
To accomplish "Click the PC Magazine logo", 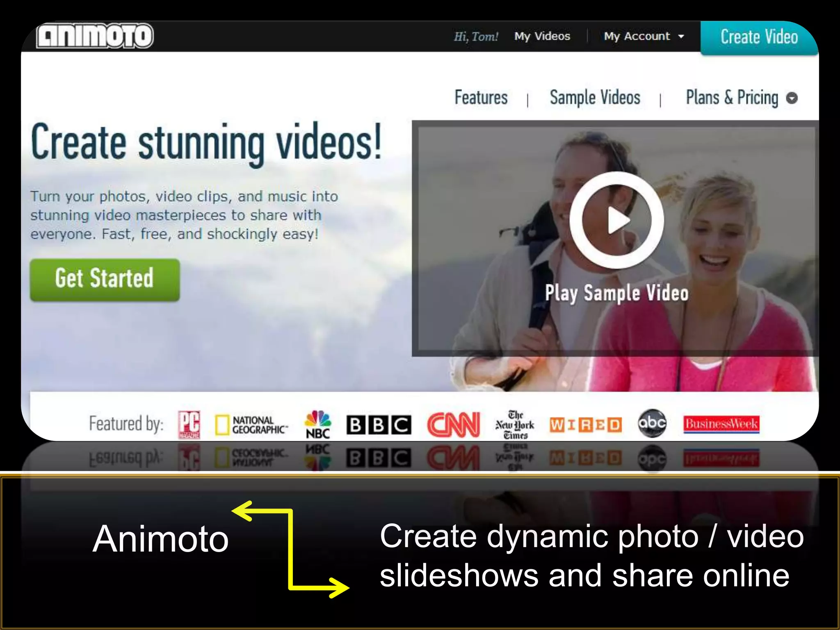I will [x=189, y=425].
